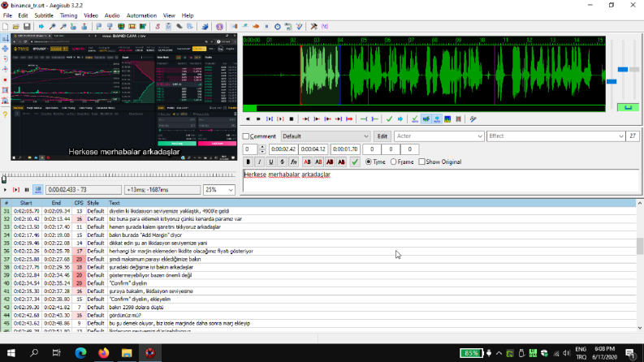
Task: Enable the Comment checkbox
Action: click(x=246, y=136)
